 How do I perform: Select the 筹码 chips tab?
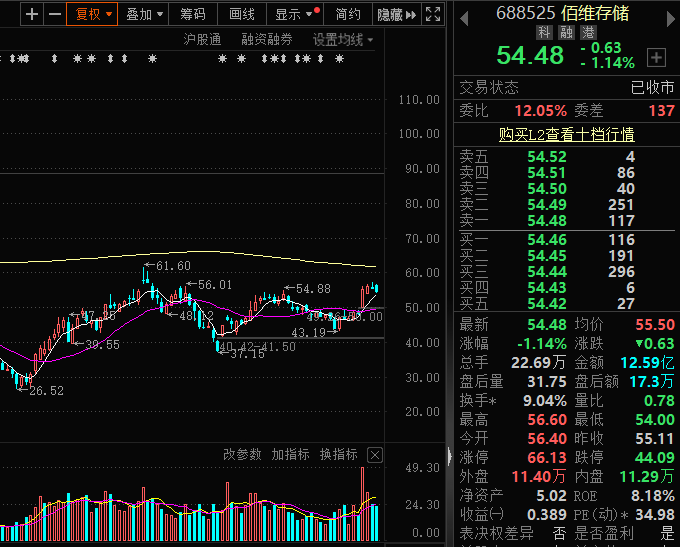pyautogui.click(x=192, y=14)
